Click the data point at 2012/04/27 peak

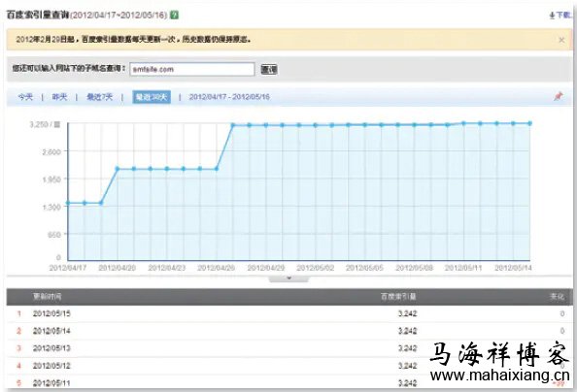pyautogui.click(x=233, y=125)
